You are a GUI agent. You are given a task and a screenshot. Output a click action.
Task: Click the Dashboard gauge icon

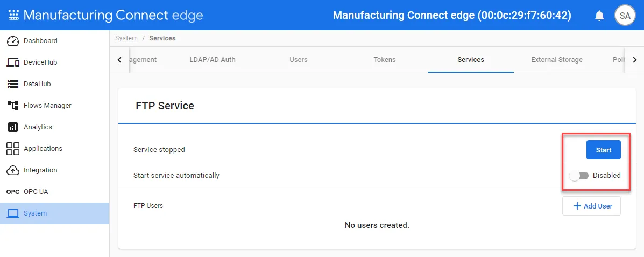coord(13,41)
